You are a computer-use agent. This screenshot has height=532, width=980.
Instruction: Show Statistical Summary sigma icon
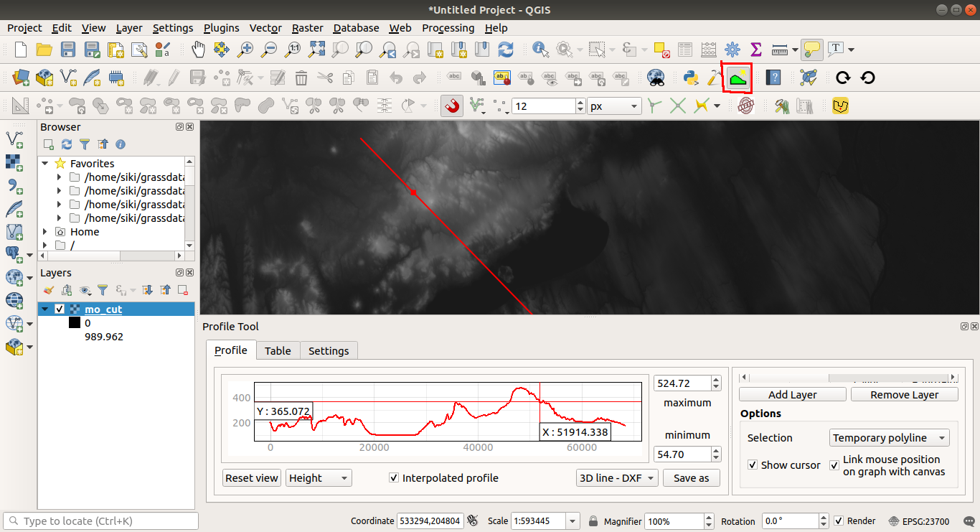tap(755, 50)
